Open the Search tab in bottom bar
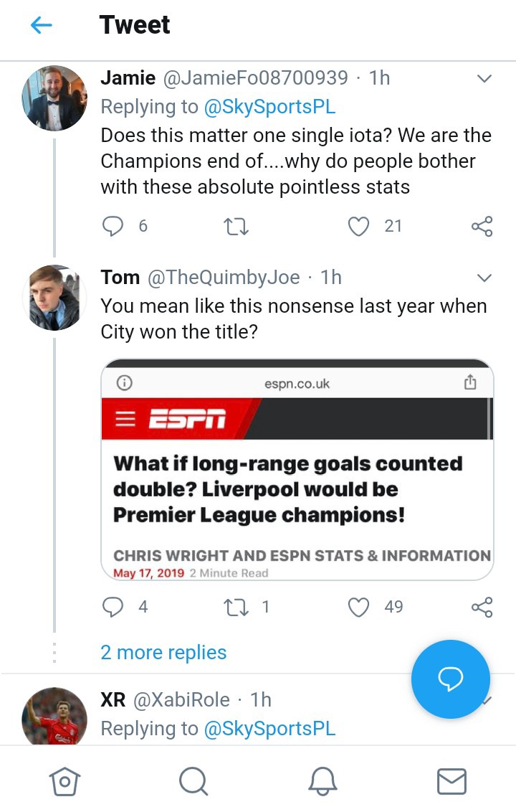Screen dimensions: 516x812 tap(193, 781)
